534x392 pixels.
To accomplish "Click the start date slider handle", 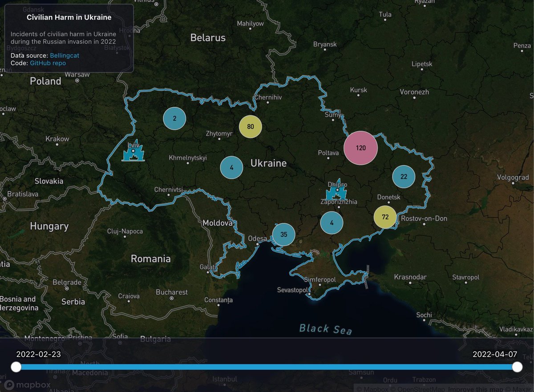I will click(x=16, y=367).
